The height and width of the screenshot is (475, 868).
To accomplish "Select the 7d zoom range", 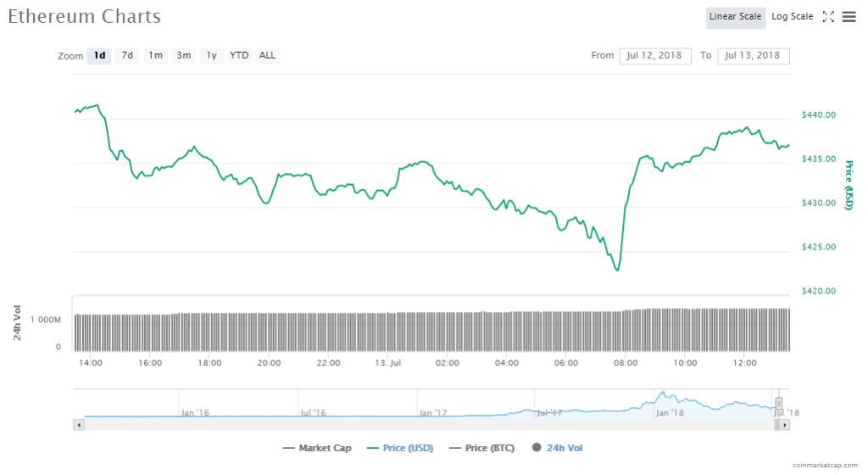I will click(127, 56).
